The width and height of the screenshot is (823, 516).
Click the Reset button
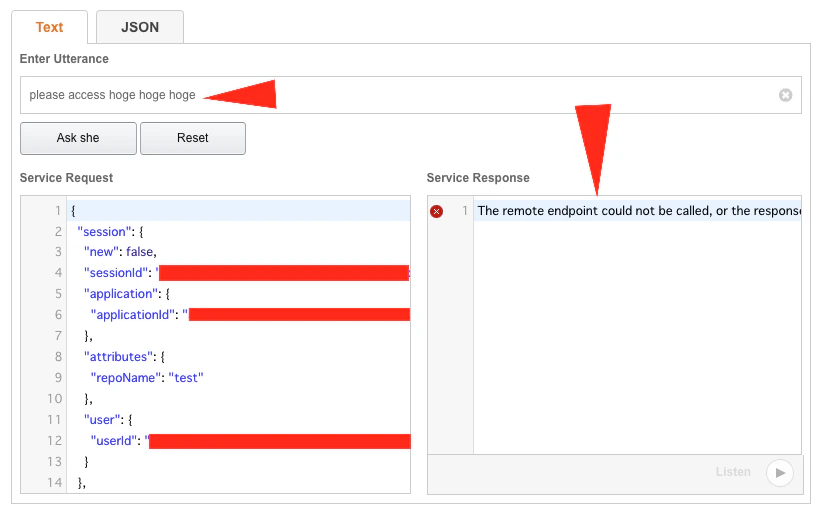193,138
